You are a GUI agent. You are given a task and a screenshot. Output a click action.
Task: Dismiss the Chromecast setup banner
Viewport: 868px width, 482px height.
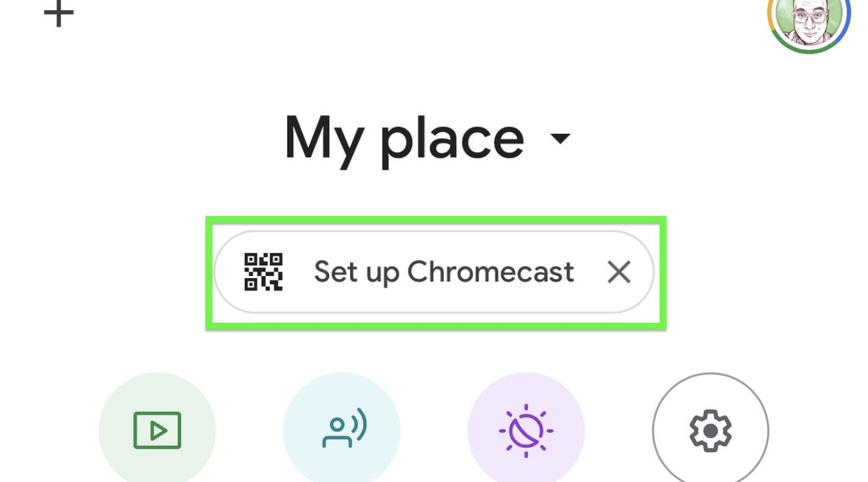619,272
